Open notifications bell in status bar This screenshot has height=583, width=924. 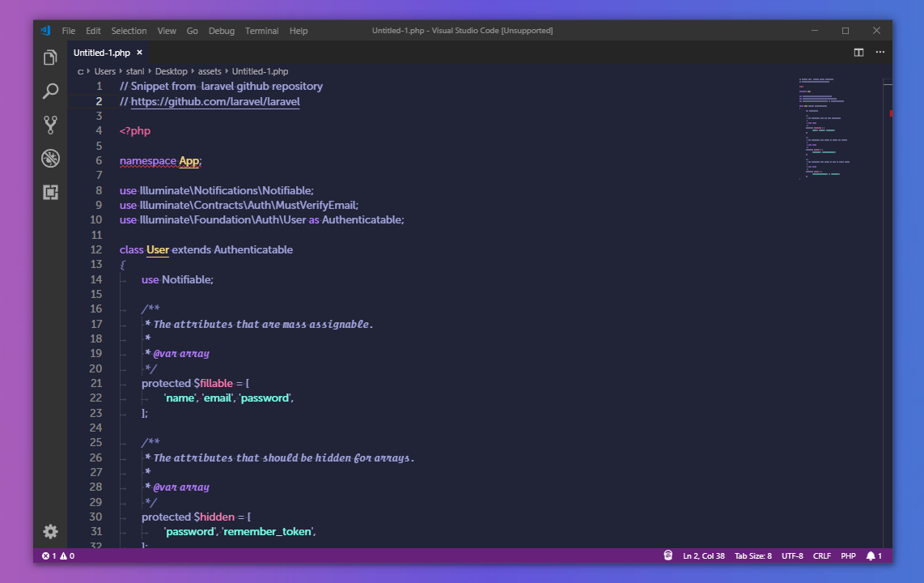tap(874, 556)
